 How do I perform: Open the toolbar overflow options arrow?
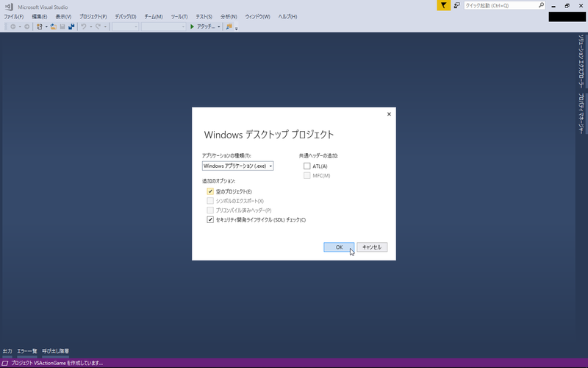click(x=236, y=27)
